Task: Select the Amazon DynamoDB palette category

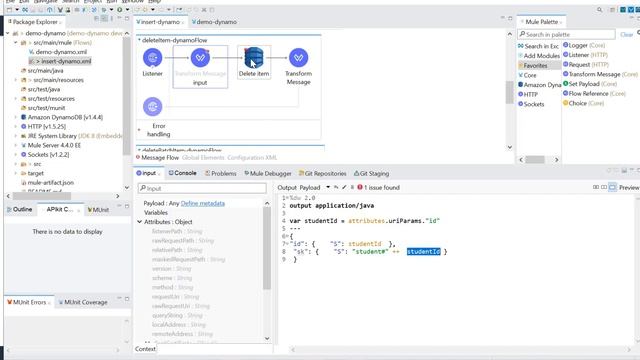Action: pyautogui.click(x=540, y=85)
